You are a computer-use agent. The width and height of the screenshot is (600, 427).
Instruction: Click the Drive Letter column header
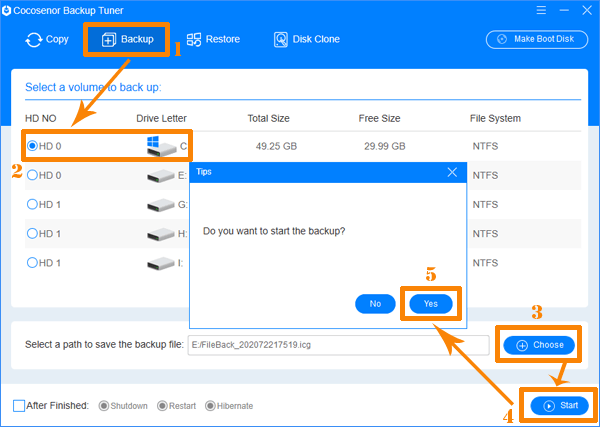click(x=161, y=118)
